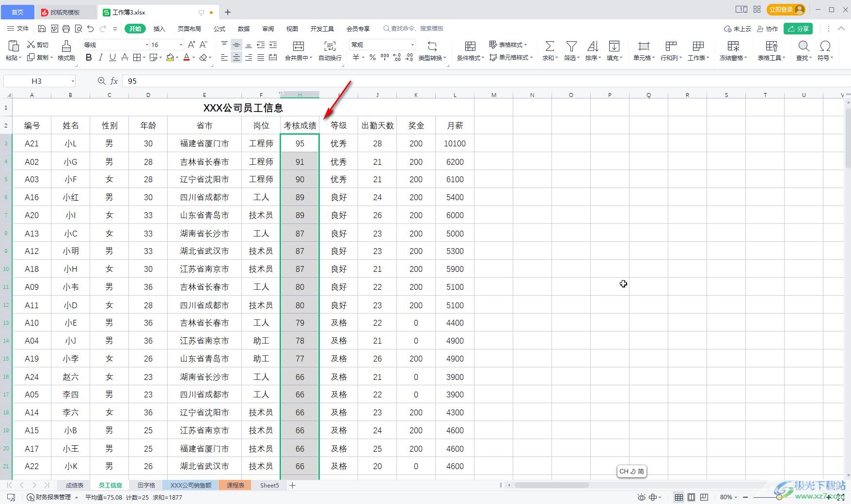Increase font size with A+ icon
851x504 pixels.
tap(191, 45)
